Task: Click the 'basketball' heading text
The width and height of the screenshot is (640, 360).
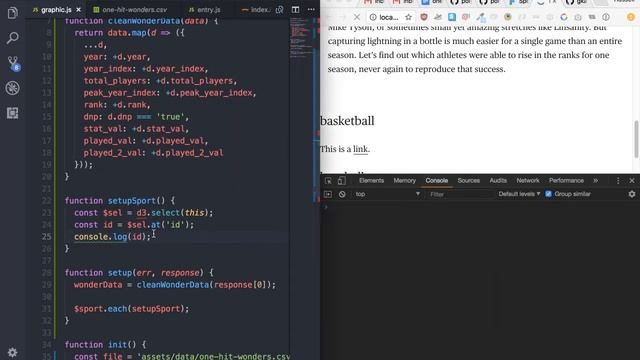Action: click(347, 121)
